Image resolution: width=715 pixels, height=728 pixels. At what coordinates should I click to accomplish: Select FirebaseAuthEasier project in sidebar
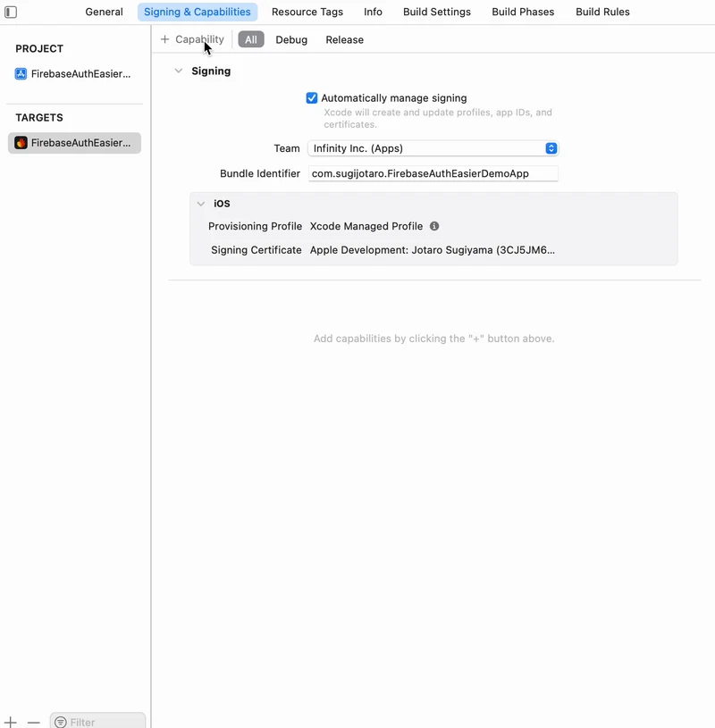point(74,74)
